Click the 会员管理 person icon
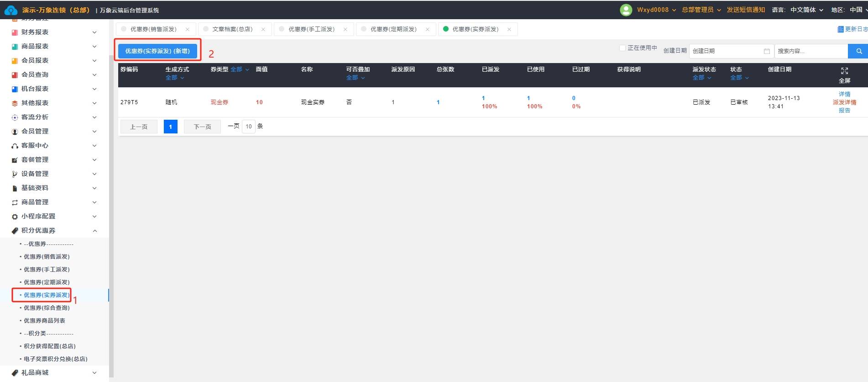Screen dimensions: 868x382 tap(15, 132)
